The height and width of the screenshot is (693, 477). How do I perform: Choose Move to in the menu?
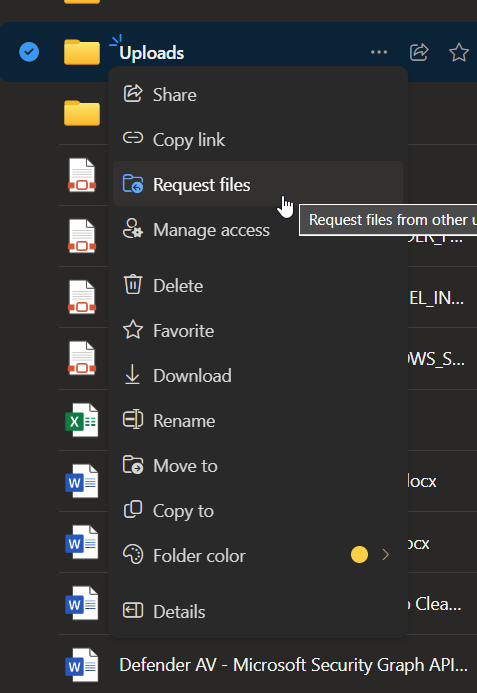pos(258,466)
